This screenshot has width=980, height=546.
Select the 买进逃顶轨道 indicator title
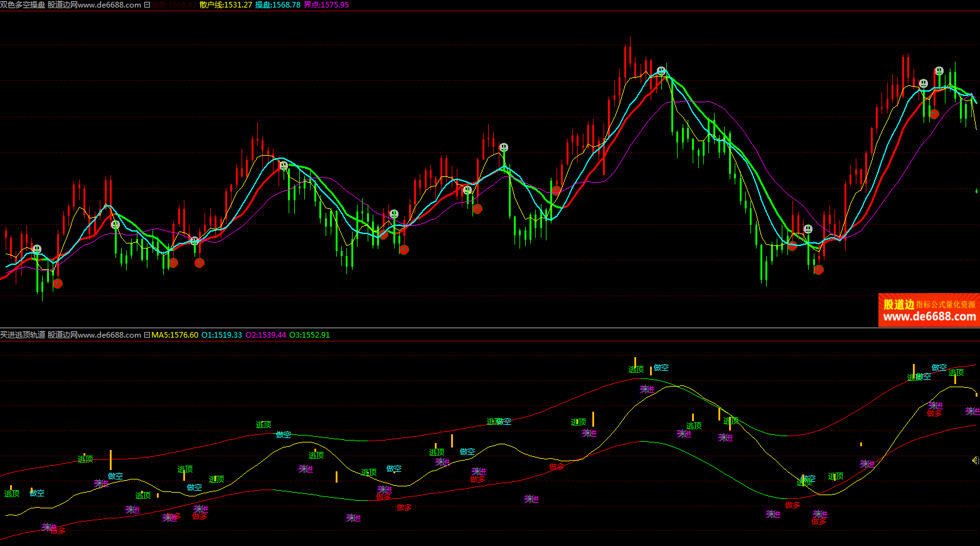pyautogui.click(x=23, y=335)
